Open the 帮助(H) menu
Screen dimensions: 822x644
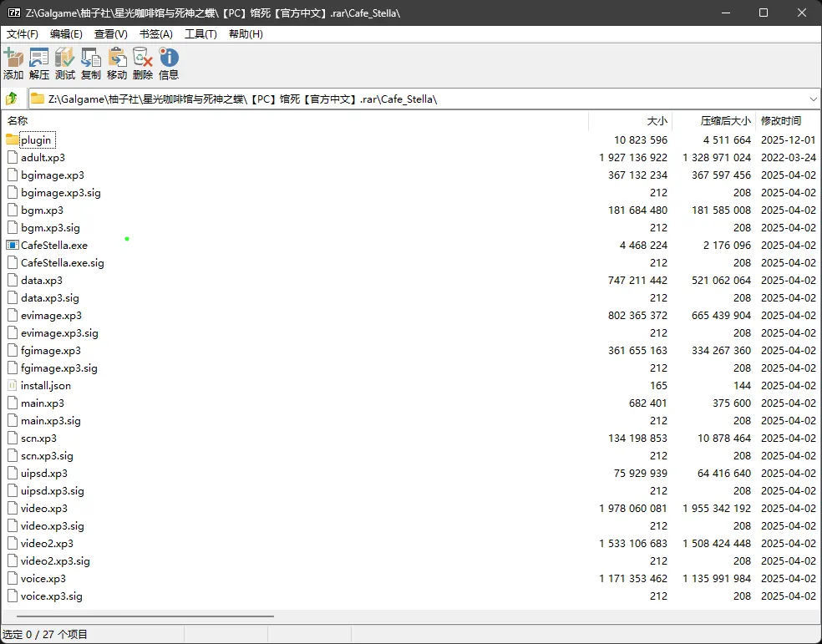point(246,34)
